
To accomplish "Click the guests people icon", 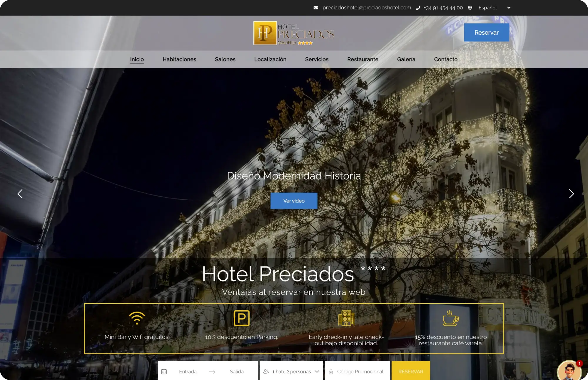I will click(x=266, y=371).
